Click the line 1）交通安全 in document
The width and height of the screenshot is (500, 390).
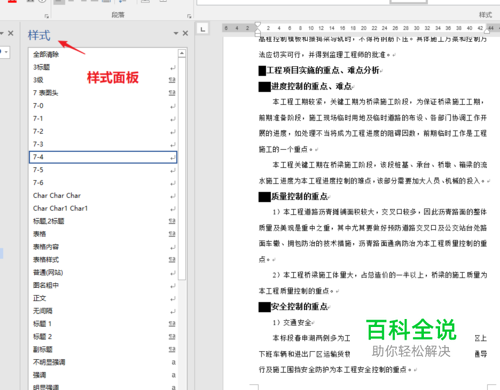tap(292, 323)
